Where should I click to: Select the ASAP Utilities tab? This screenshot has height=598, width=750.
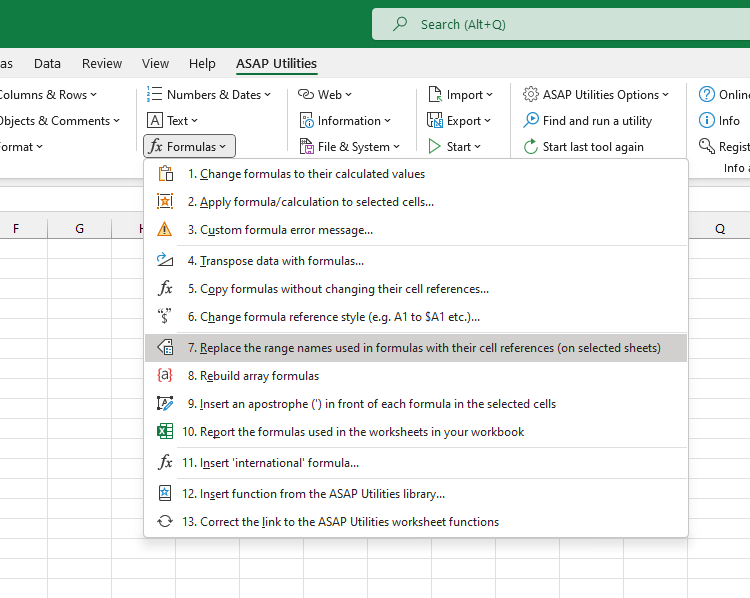[276, 64]
